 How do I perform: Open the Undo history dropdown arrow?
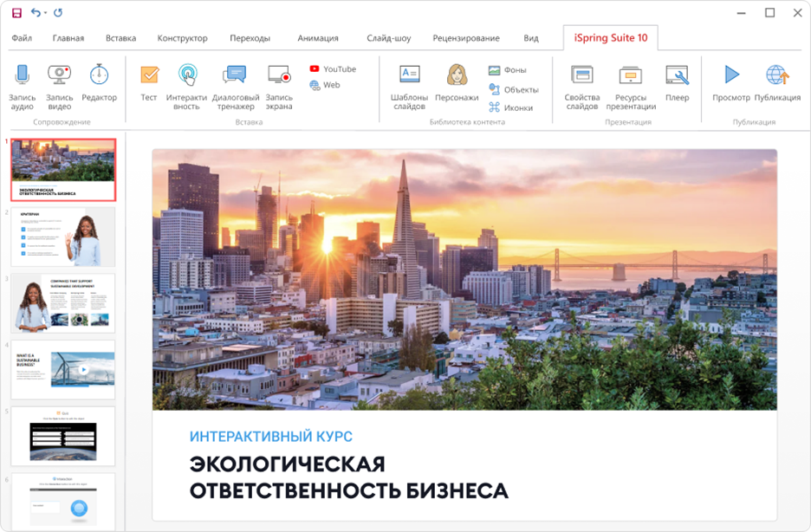click(x=46, y=12)
